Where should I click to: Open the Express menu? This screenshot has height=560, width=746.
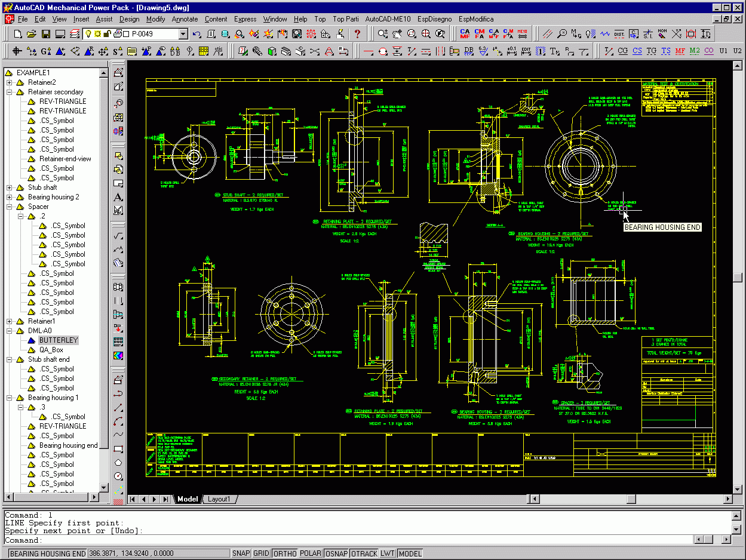point(245,19)
